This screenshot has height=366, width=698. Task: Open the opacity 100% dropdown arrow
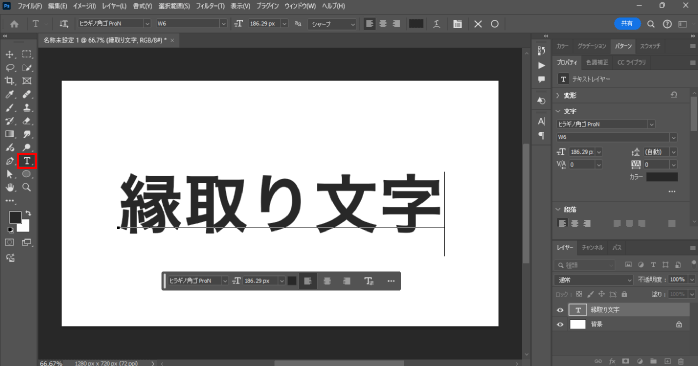(x=692, y=280)
